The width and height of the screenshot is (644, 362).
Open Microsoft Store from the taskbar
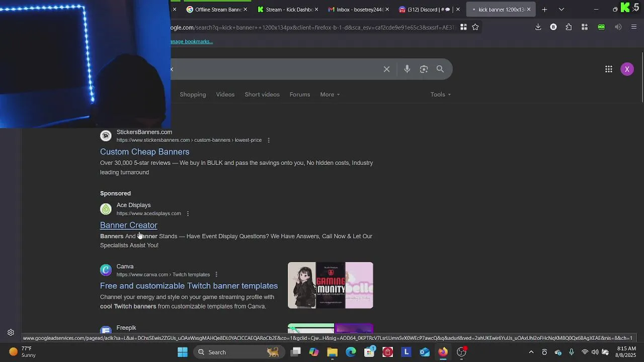369,352
